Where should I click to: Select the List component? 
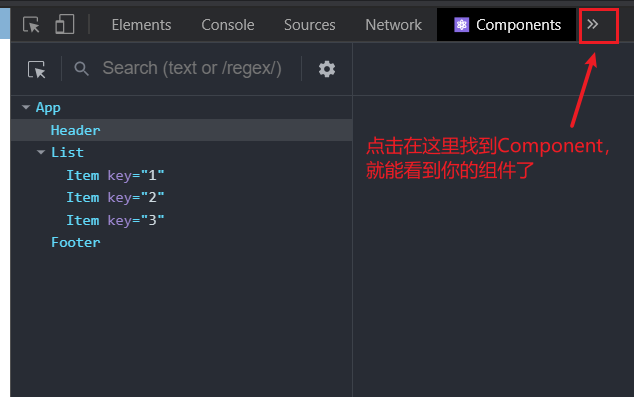pos(67,152)
